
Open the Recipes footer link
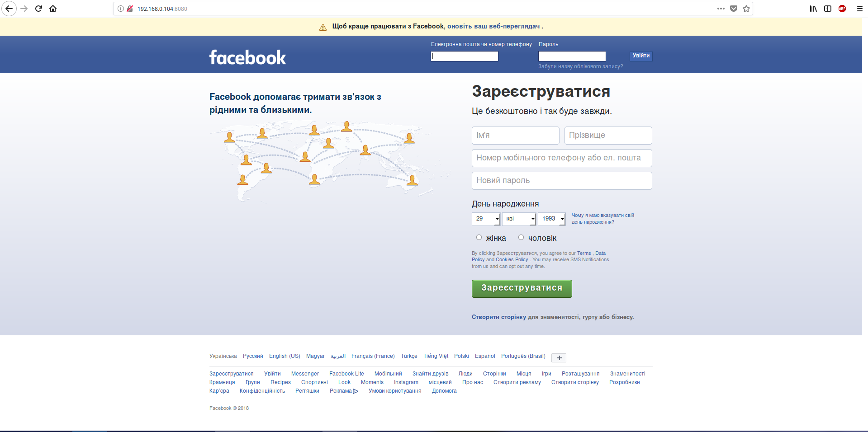click(x=280, y=382)
